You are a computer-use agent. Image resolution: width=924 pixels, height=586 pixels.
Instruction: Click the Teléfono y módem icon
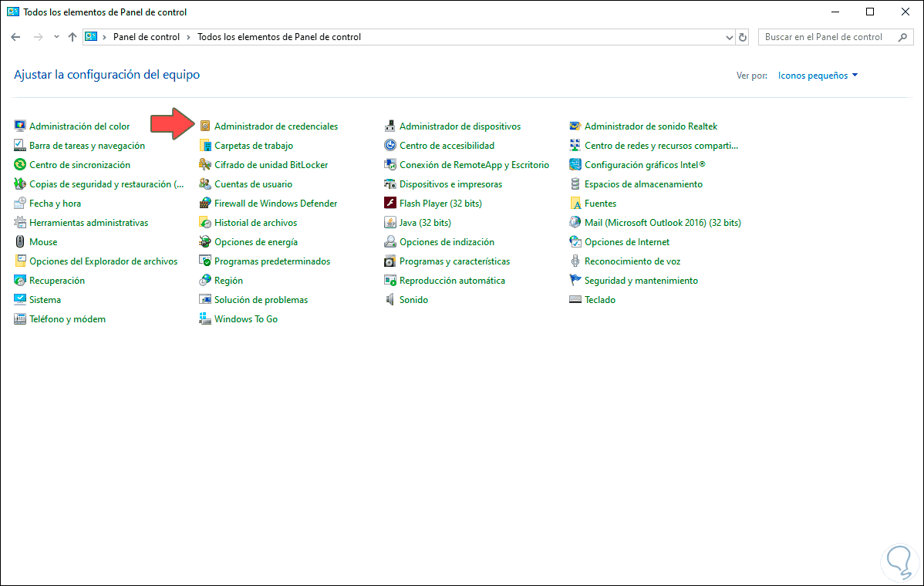point(20,319)
